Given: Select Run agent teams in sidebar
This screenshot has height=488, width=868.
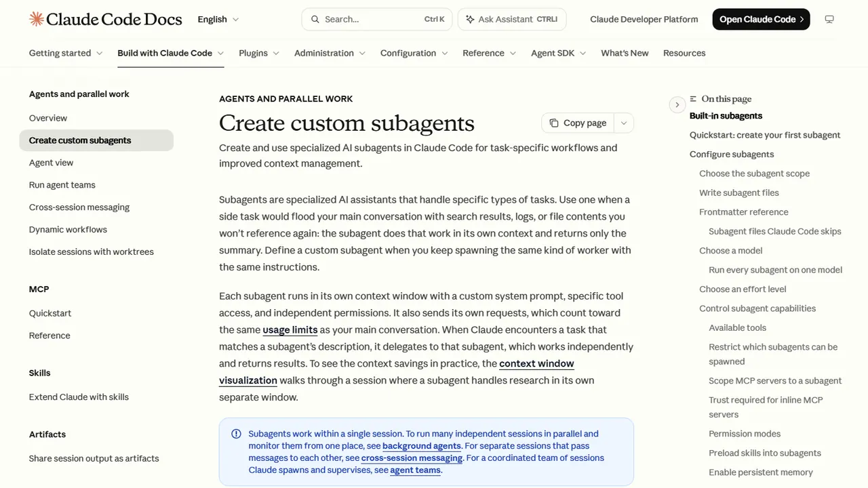Looking at the screenshot, I should (62, 185).
